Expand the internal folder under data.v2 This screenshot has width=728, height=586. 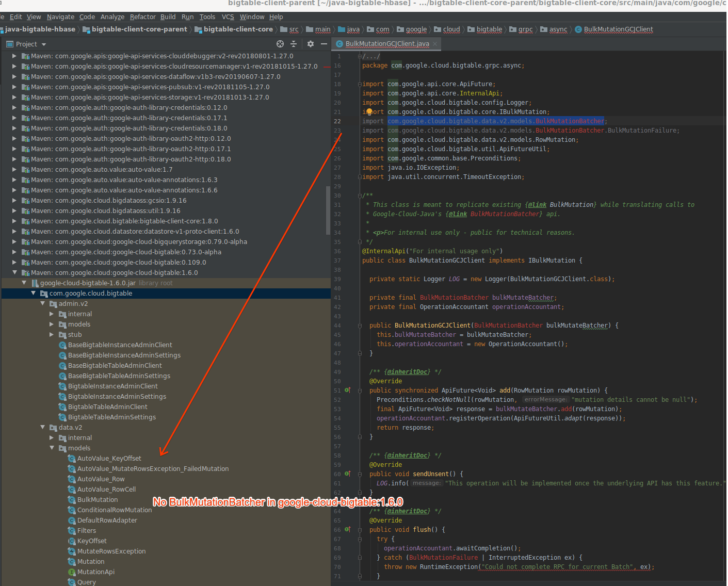coord(52,437)
